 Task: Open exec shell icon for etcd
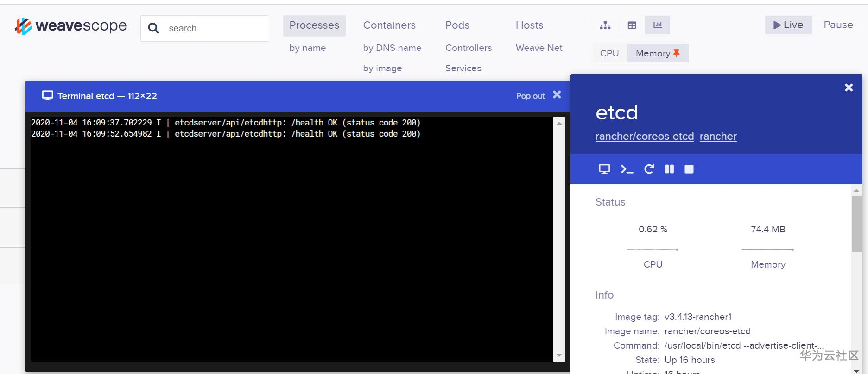tap(627, 169)
